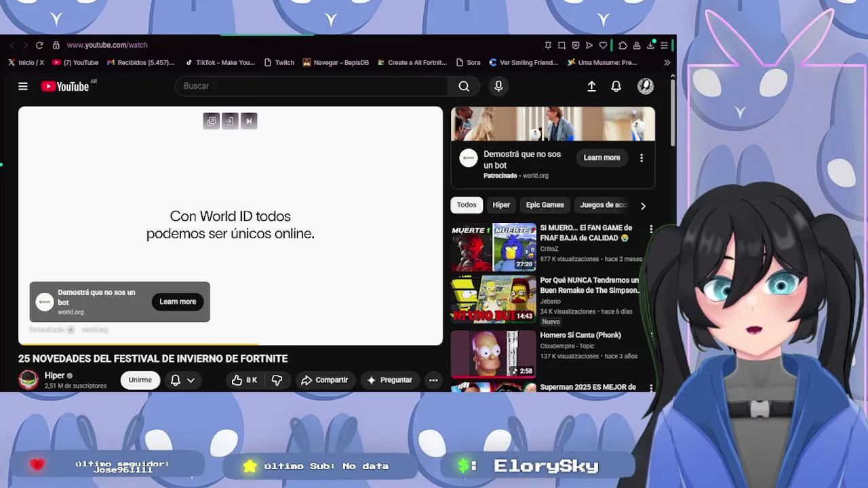Viewport: 868px width, 488px height.
Task: Reload the page with the browser refresh icon
Action: (x=39, y=45)
